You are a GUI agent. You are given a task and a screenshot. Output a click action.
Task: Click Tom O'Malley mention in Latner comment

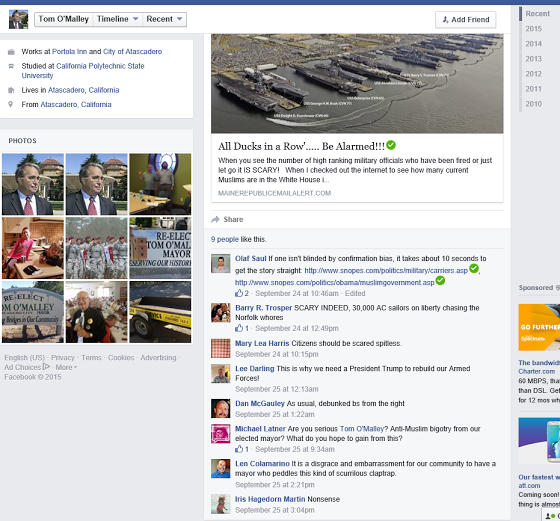pyautogui.click(x=362, y=429)
